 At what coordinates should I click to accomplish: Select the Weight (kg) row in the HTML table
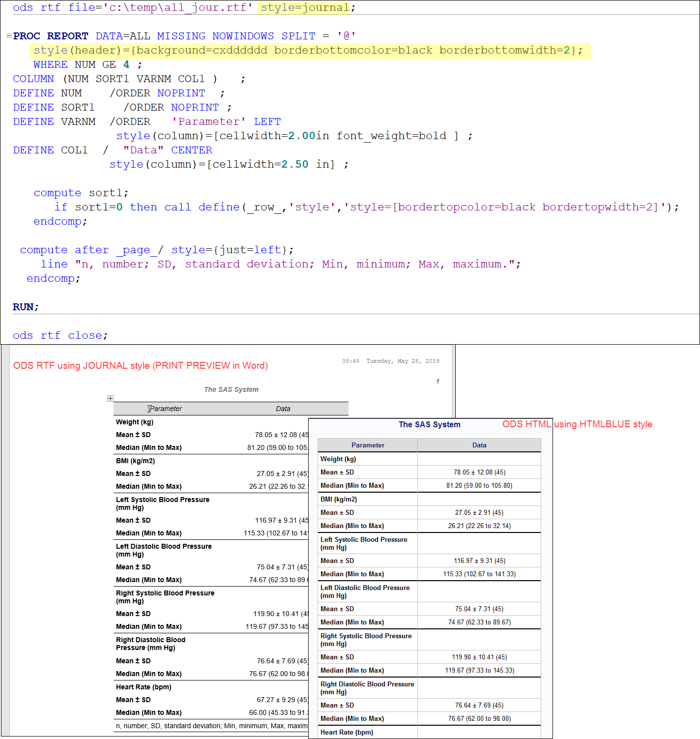[339, 458]
